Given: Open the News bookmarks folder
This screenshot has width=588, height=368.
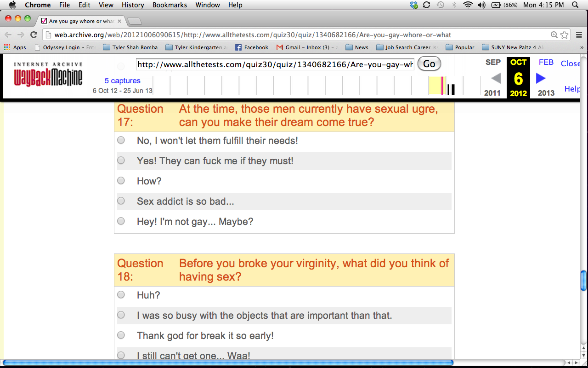Looking at the screenshot, I should [x=357, y=47].
